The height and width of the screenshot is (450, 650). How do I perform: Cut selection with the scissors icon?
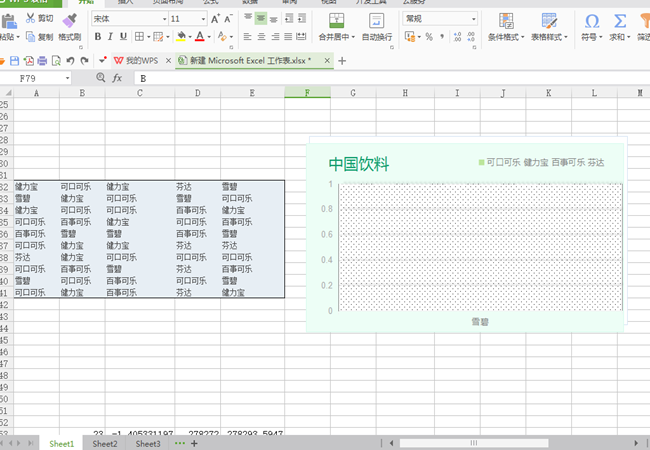coord(30,18)
